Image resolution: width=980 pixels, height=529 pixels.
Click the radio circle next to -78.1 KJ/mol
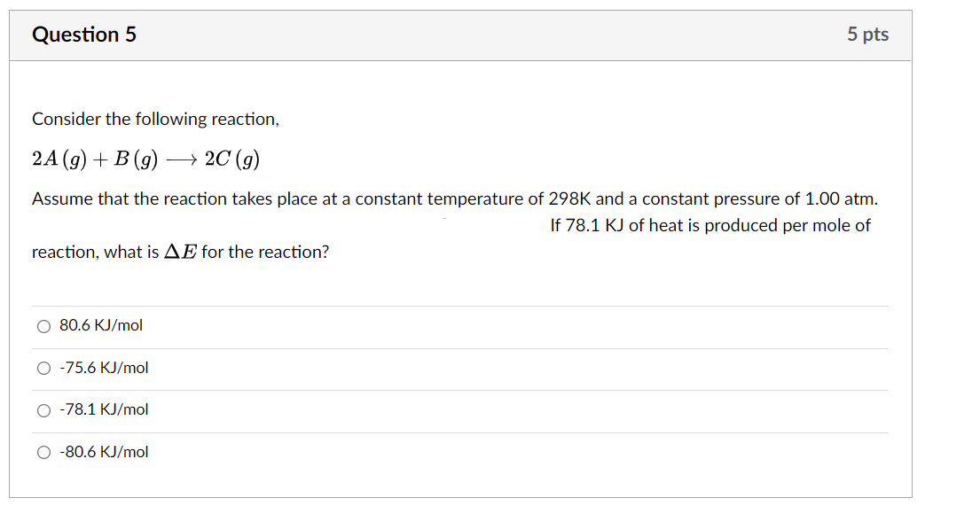(43, 409)
